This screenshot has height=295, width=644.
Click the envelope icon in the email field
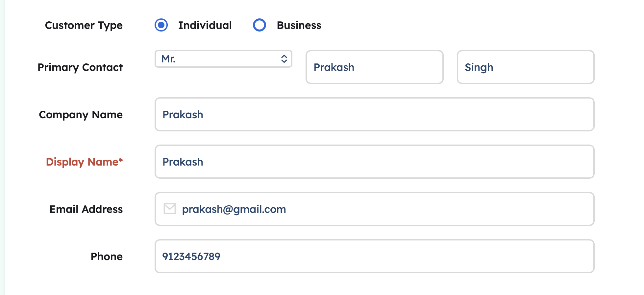pyautogui.click(x=170, y=209)
